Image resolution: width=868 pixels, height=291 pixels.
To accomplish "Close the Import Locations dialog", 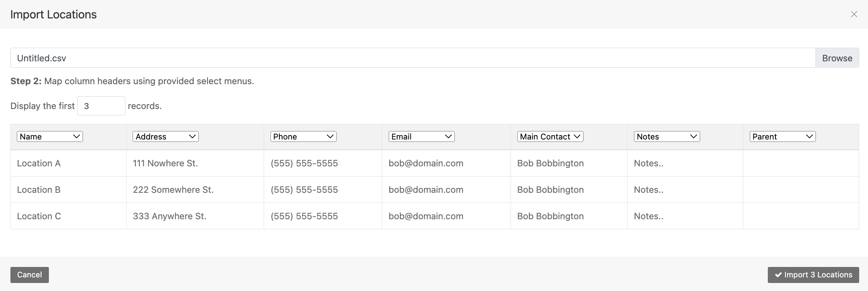I will (854, 14).
